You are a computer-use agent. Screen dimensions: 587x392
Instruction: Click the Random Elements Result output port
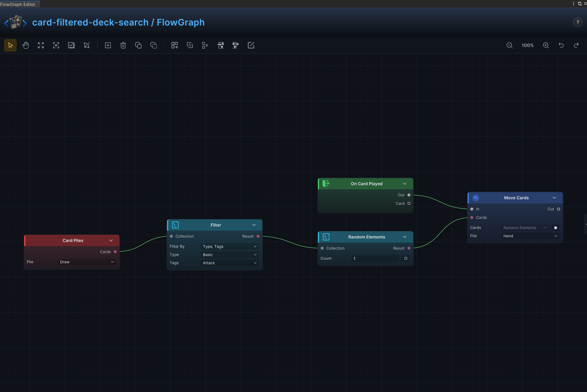pos(409,248)
